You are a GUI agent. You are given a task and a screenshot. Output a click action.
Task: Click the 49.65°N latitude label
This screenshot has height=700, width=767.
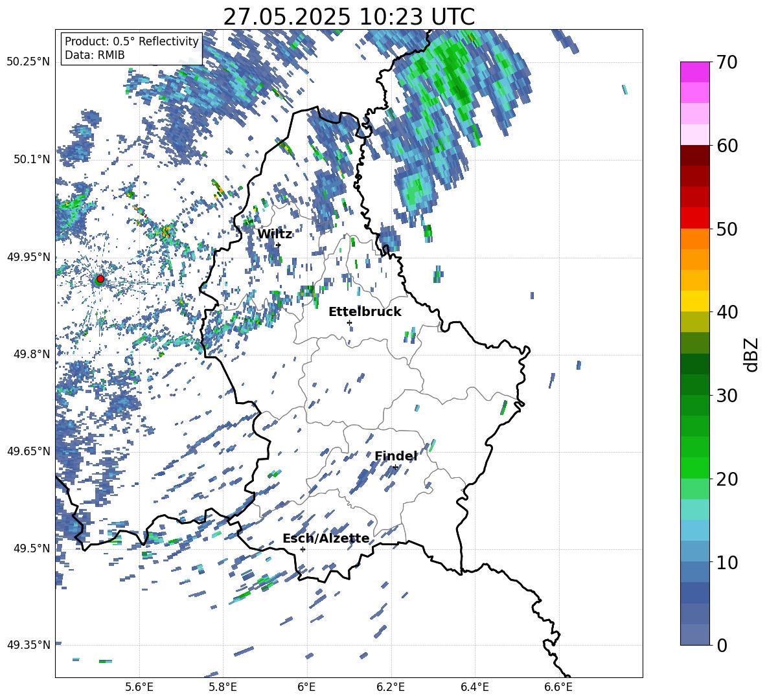click(x=29, y=451)
